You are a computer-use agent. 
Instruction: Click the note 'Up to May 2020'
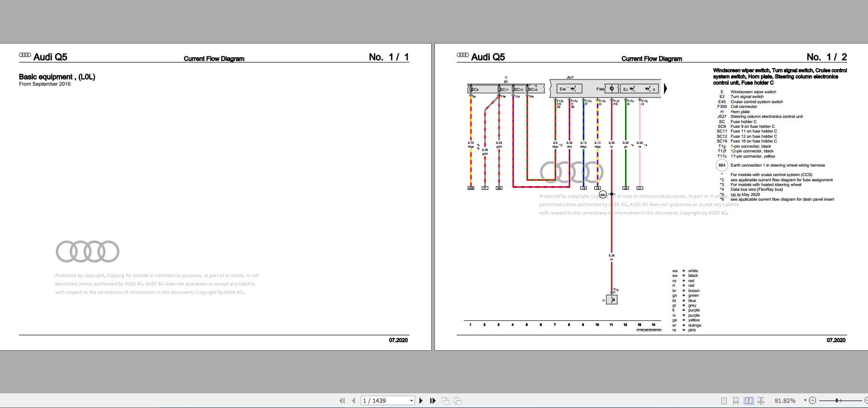point(745,195)
